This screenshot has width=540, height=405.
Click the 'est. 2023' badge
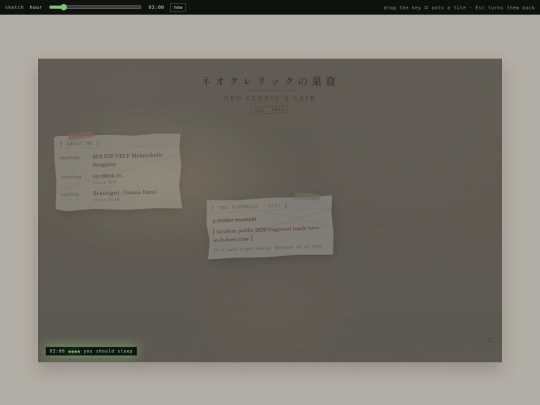coord(270,110)
